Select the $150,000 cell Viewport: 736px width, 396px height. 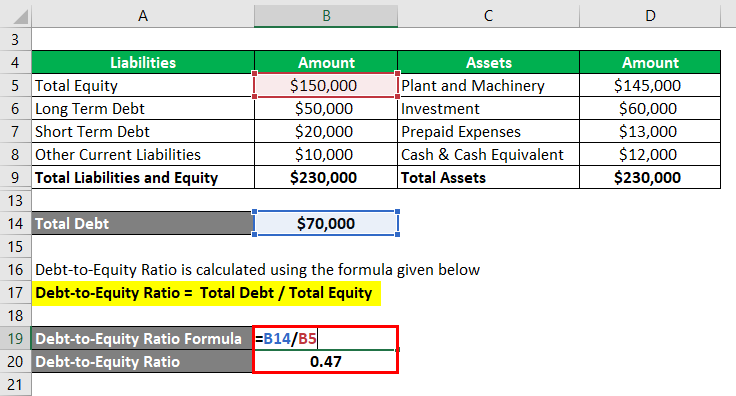pos(326,85)
